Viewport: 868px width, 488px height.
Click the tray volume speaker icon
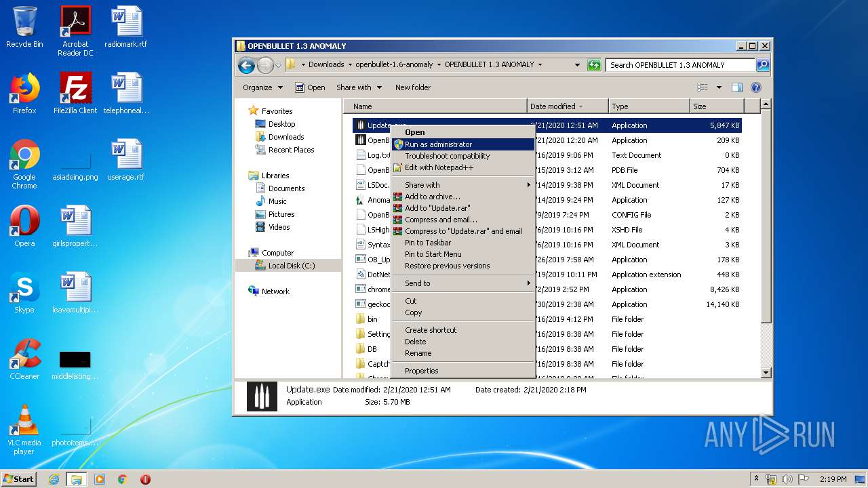(787, 479)
